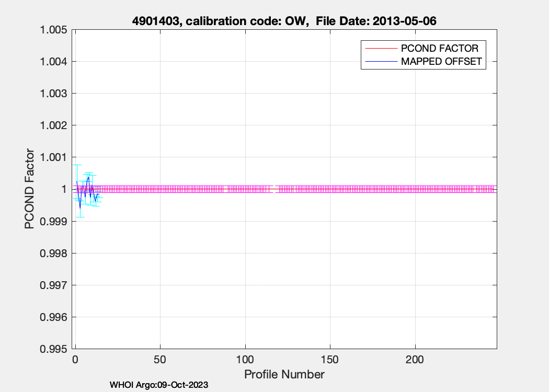Click the Profile Number x-axis label
The height and width of the screenshot is (392, 549).
[x=284, y=374]
